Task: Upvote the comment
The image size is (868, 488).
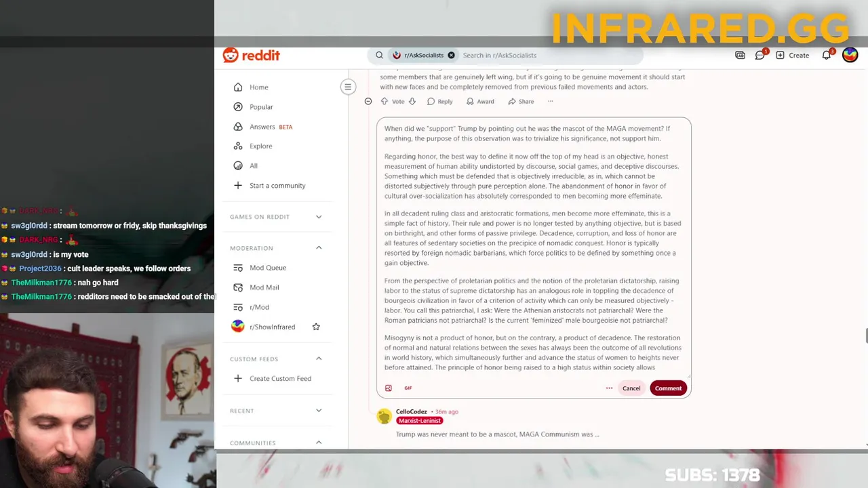Action: pos(384,102)
